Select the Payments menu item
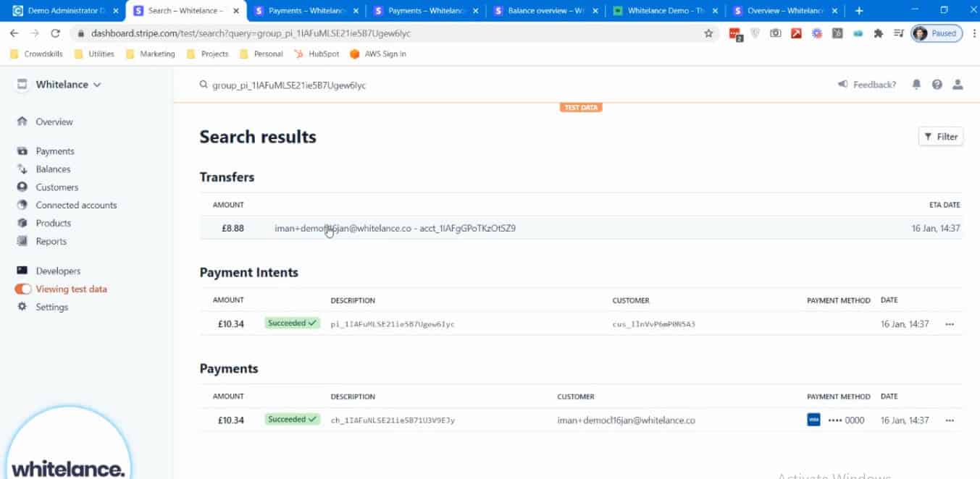The image size is (980, 479). (x=55, y=151)
